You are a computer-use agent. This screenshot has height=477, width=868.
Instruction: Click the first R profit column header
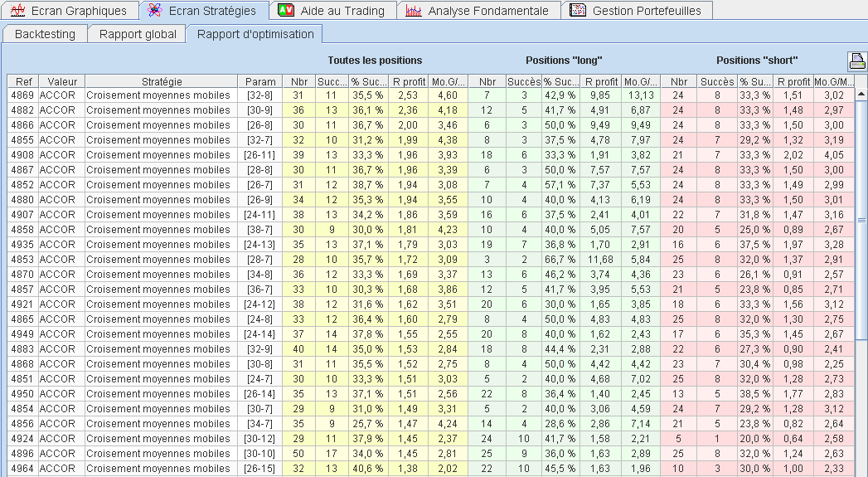click(x=407, y=81)
